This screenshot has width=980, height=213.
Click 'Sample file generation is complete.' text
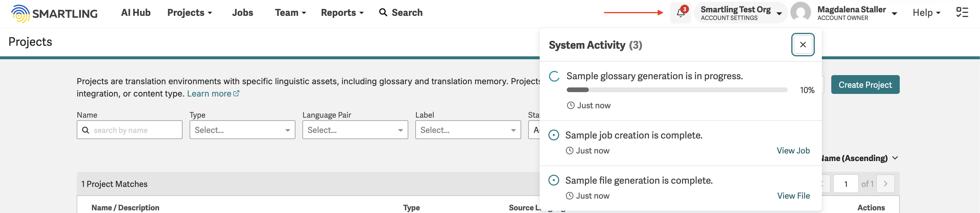(639, 180)
